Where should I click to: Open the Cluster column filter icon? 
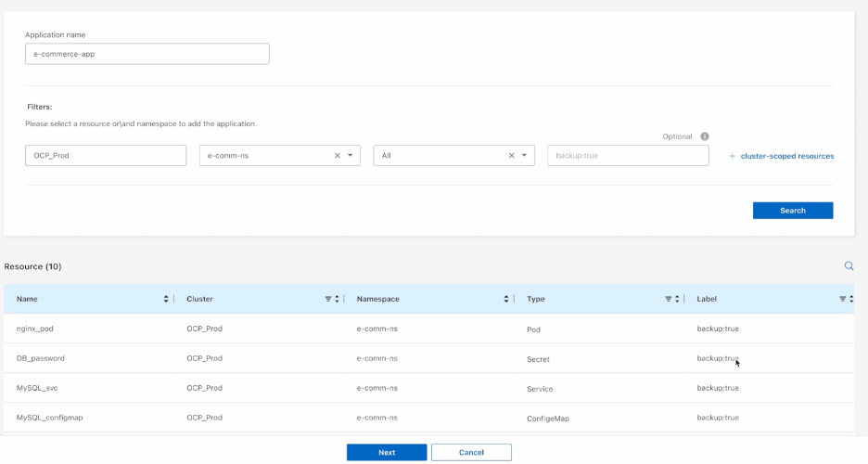point(328,299)
